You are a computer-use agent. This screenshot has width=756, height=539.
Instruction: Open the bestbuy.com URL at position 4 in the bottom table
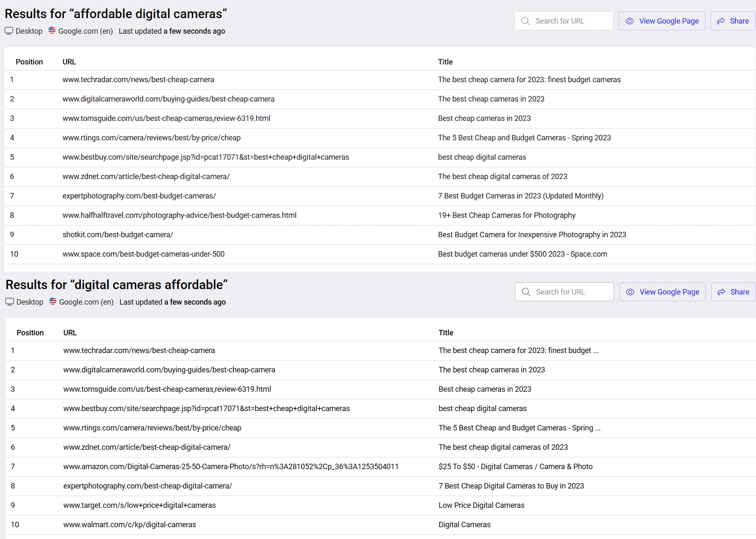click(x=207, y=409)
